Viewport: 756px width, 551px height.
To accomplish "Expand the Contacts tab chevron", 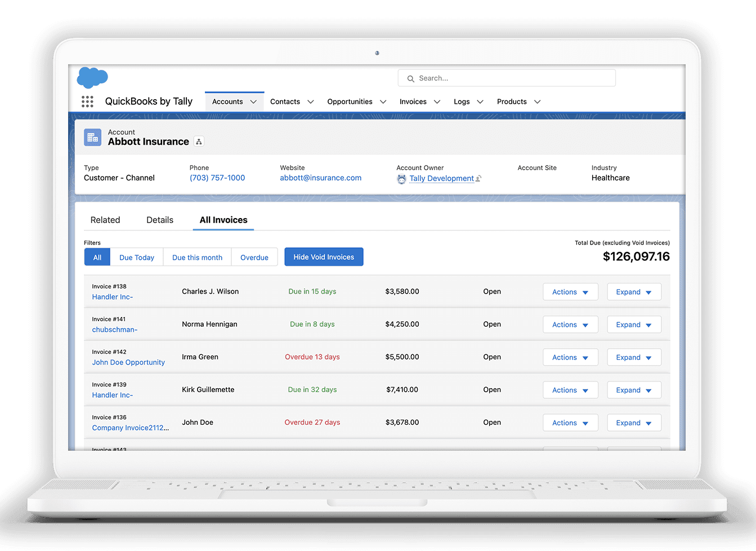I will click(x=311, y=102).
